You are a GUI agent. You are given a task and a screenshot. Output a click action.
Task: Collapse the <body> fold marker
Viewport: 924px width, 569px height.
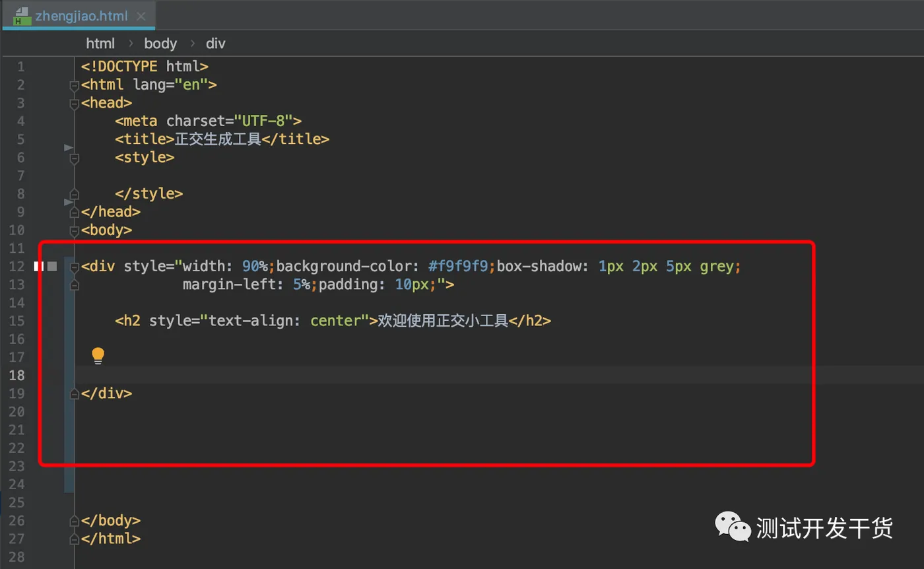pyautogui.click(x=74, y=231)
